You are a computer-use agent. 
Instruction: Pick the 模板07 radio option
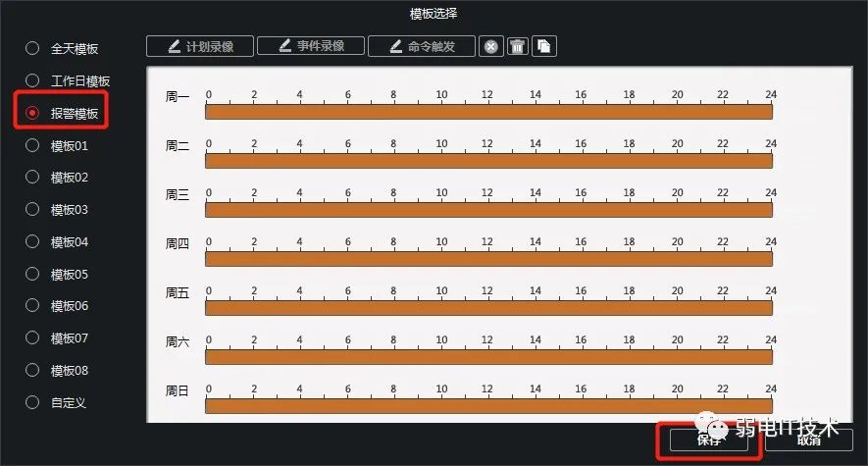(x=32, y=337)
